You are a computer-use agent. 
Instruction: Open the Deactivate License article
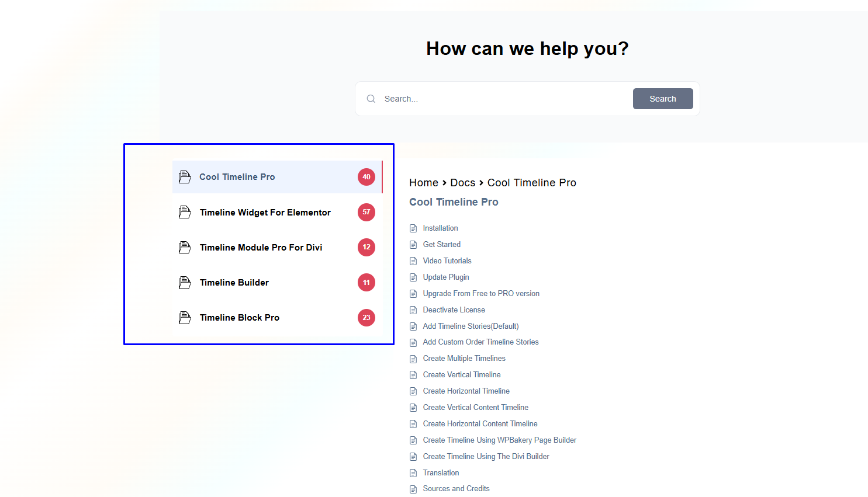pyautogui.click(x=454, y=310)
